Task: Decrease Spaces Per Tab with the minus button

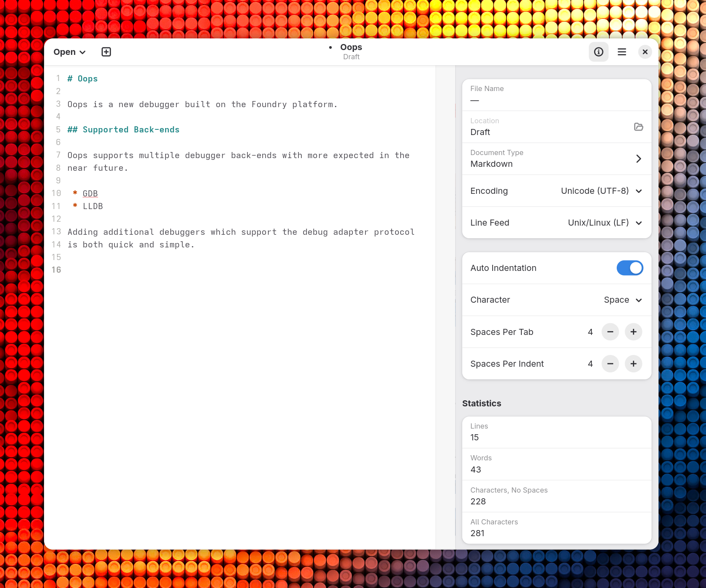Action: pyautogui.click(x=610, y=331)
